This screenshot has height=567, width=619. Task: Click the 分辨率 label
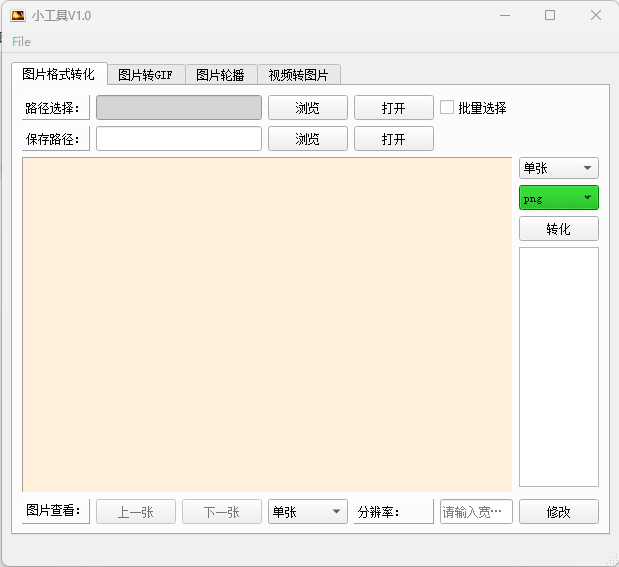(394, 512)
